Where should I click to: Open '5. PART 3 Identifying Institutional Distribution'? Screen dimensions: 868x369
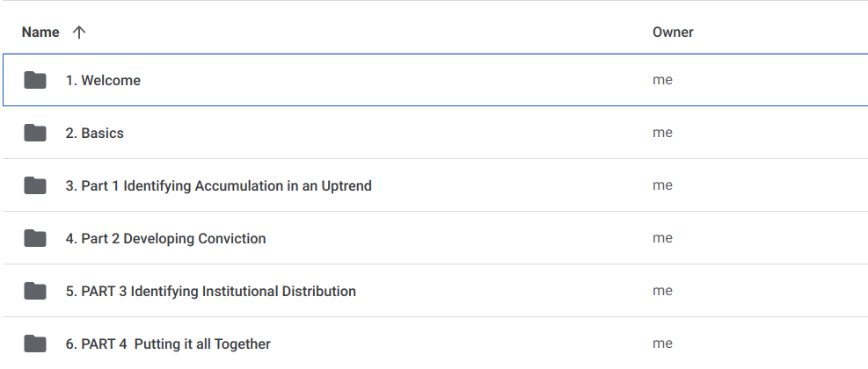[210, 292]
